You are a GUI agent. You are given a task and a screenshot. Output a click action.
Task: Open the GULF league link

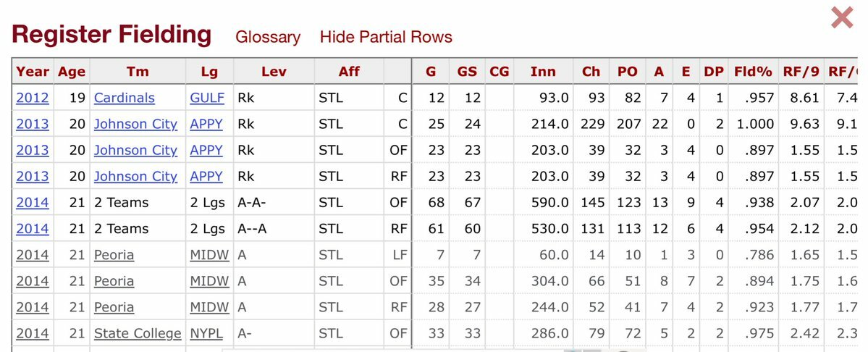pos(207,98)
